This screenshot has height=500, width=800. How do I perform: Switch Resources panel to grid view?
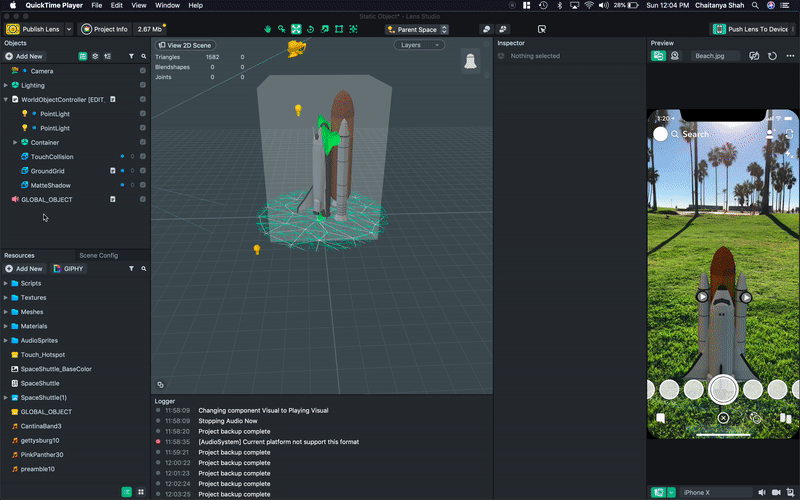coord(141,492)
